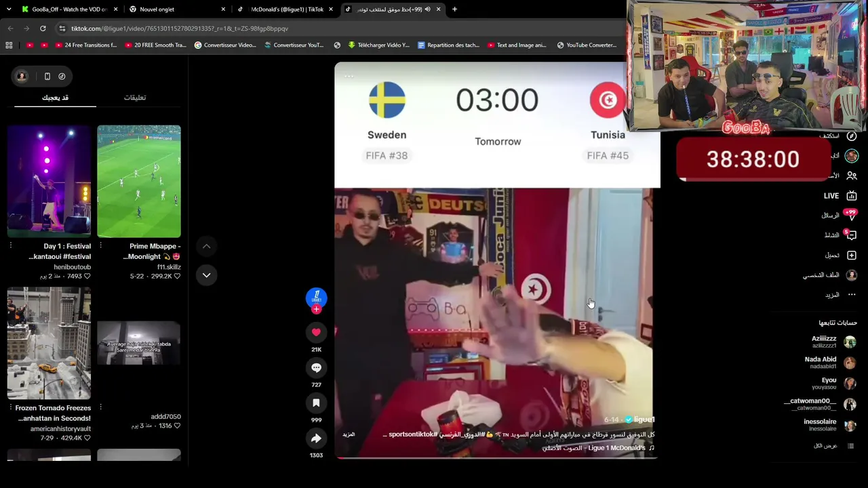Viewport: 868px width, 488px height.
Task: Click the Upload plus icon
Action: [852, 256]
